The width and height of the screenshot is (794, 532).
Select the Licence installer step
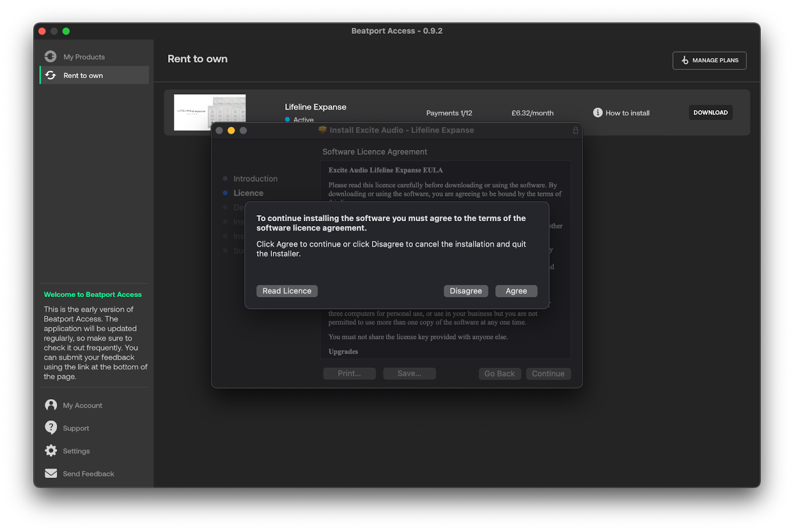click(248, 193)
